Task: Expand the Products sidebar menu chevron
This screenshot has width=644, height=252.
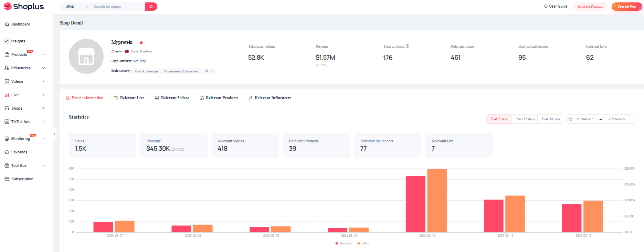Action: tap(43, 54)
